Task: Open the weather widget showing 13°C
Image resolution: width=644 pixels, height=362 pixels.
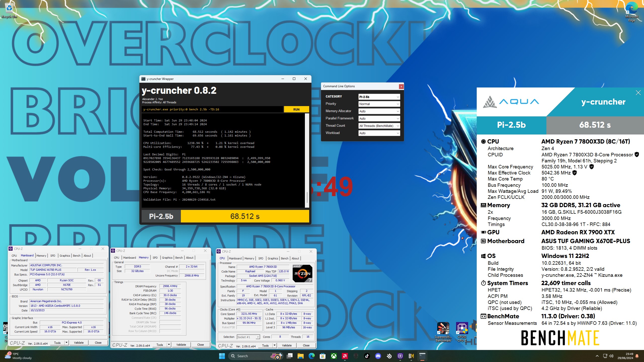Action: pos(18,356)
